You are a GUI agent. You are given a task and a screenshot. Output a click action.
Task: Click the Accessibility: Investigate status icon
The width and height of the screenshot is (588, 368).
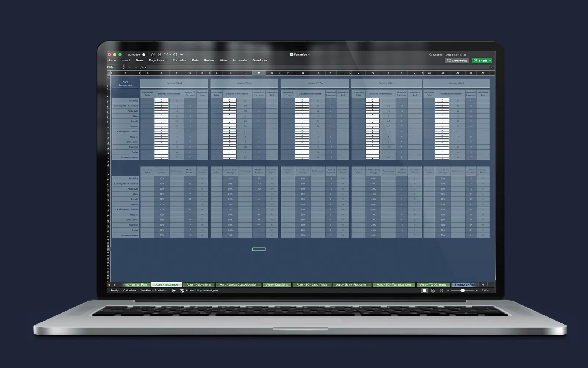pyautogui.click(x=182, y=290)
